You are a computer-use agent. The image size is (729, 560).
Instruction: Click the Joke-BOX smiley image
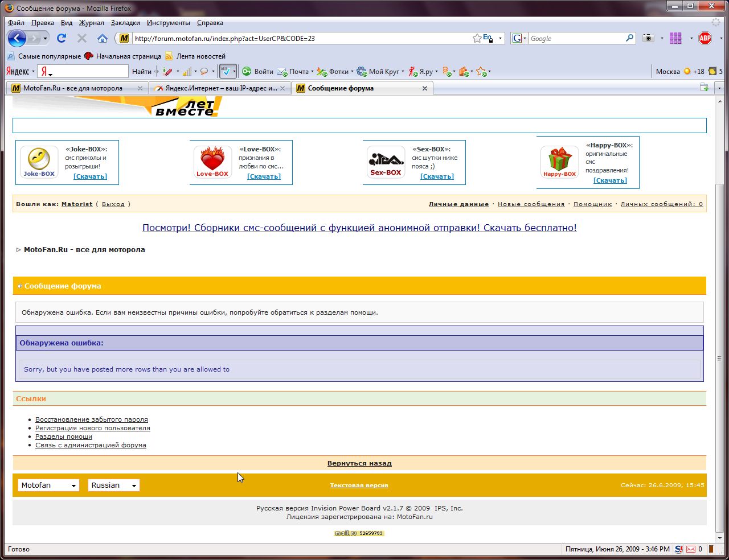(39, 162)
